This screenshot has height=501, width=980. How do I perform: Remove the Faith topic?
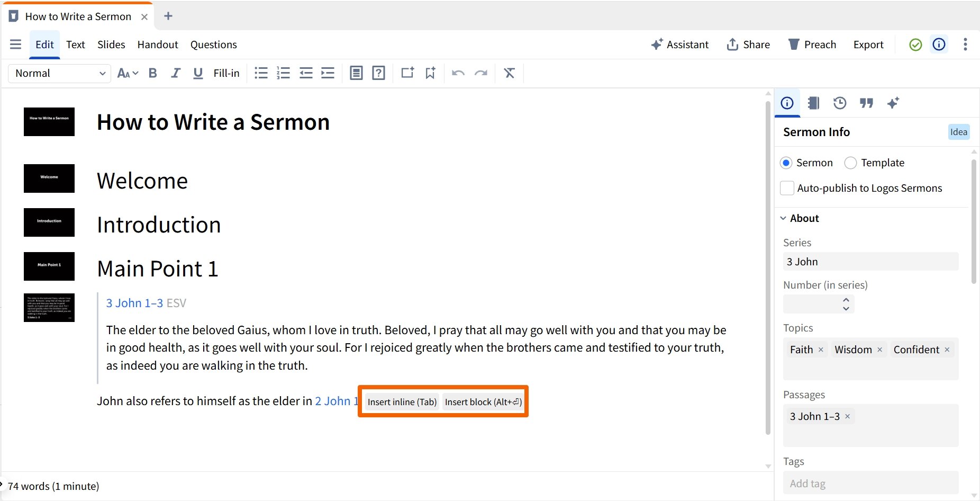point(821,350)
